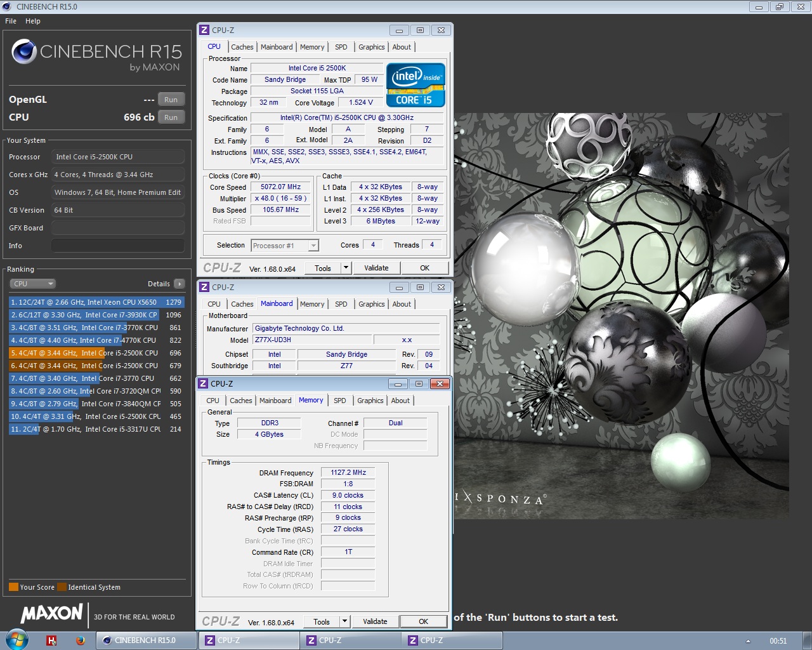Expand Tools dropdown arrow in Memory CPU-Z window

tap(344, 621)
